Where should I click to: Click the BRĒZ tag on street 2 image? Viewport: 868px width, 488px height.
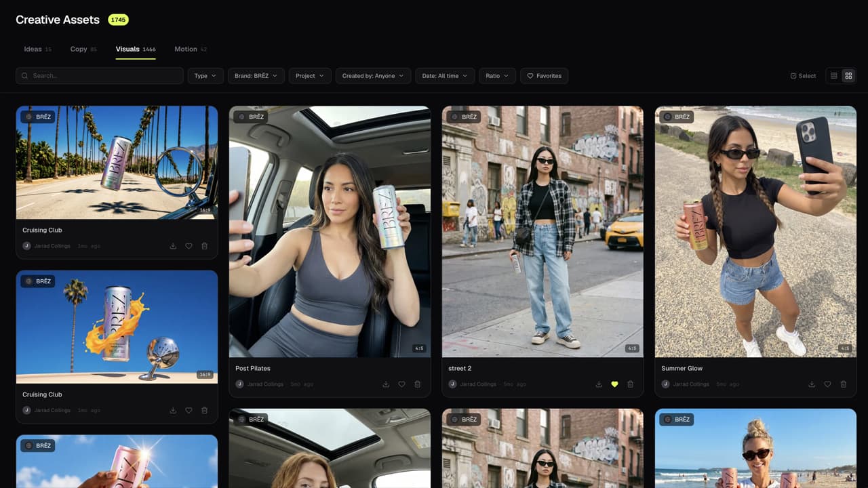(x=463, y=117)
